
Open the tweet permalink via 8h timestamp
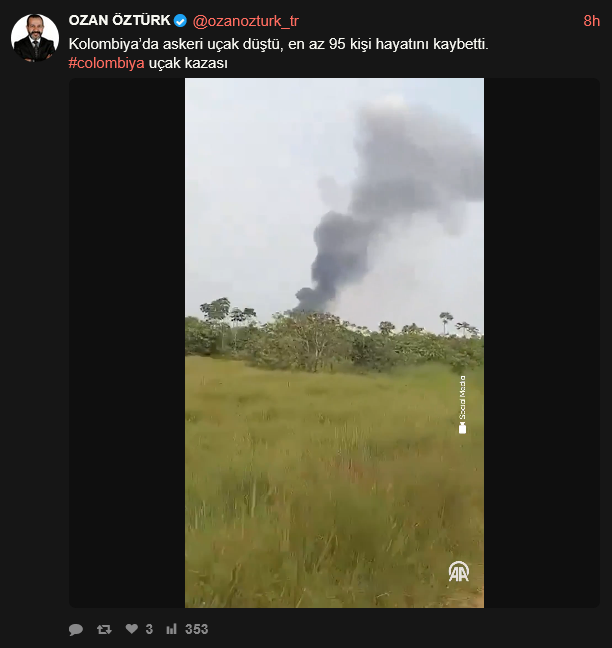(591, 21)
